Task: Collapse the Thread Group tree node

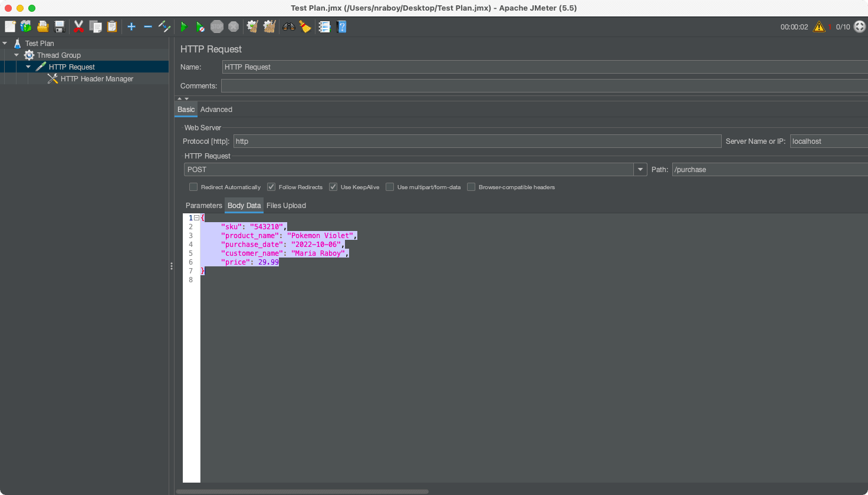Action: click(x=17, y=55)
